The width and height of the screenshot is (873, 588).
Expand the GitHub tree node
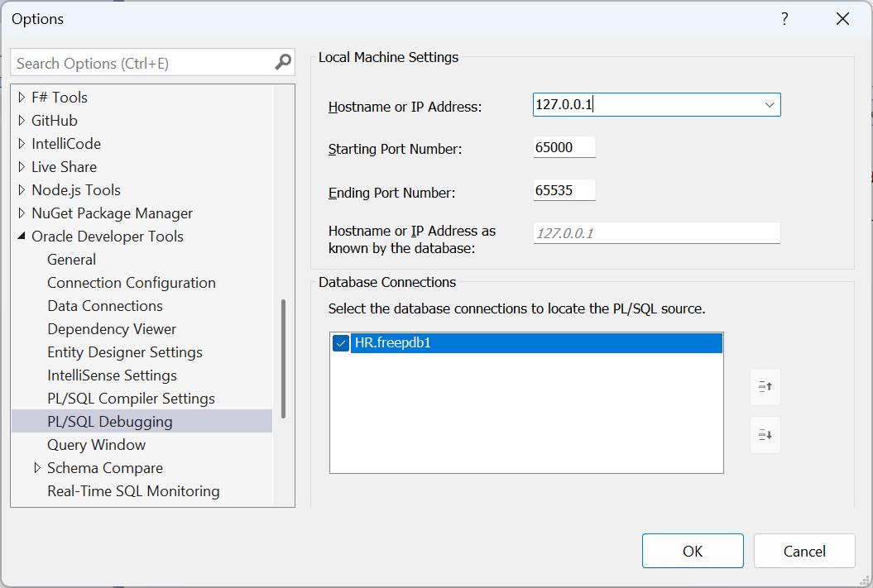click(20, 120)
